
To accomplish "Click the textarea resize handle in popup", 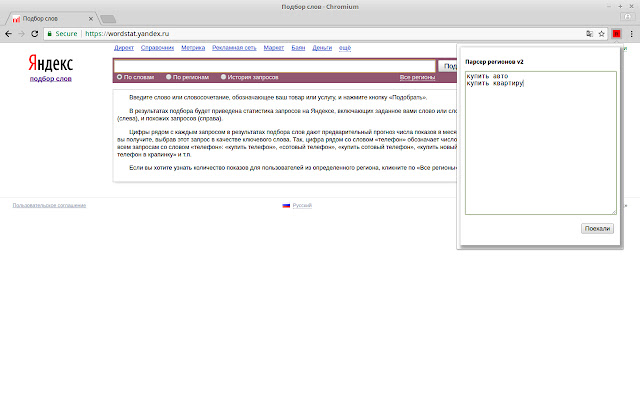I will coord(614,212).
